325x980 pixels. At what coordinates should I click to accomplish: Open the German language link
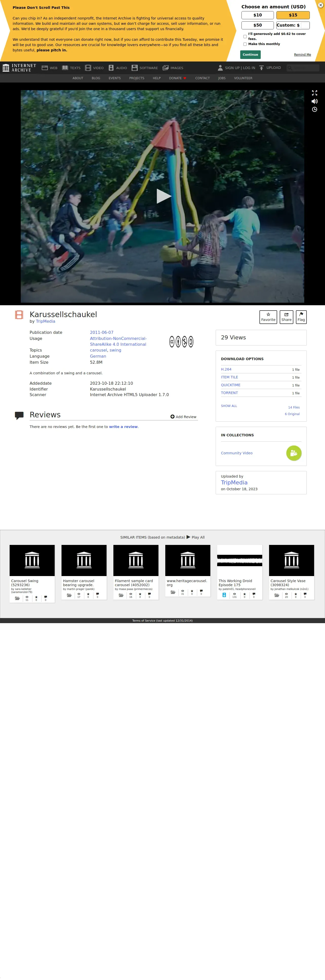coord(98,356)
